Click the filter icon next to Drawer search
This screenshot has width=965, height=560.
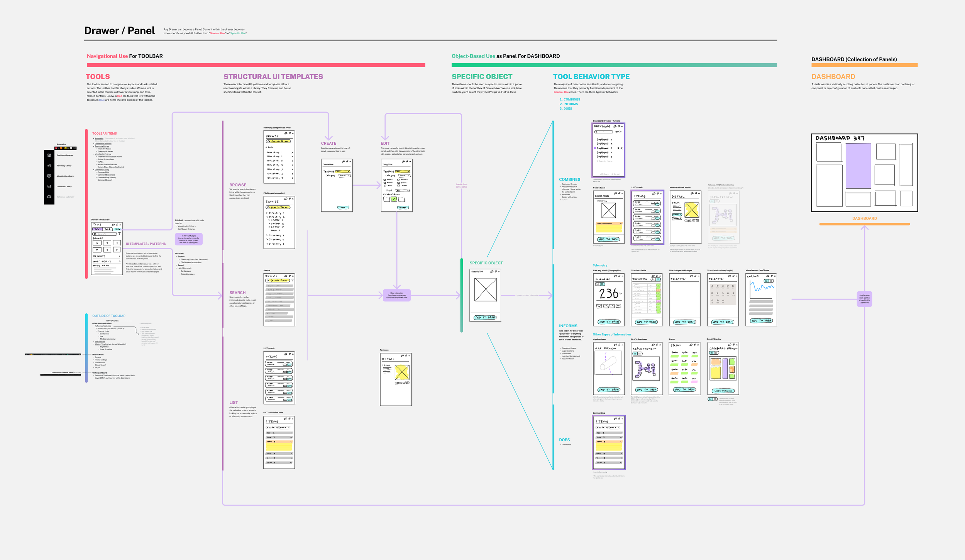coord(119,234)
